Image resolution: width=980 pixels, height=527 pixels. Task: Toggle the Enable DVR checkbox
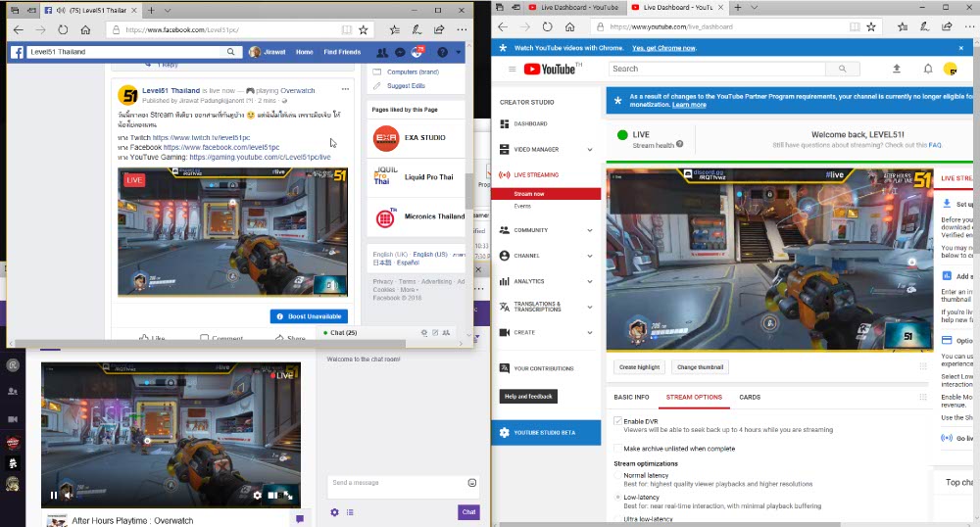pos(617,421)
